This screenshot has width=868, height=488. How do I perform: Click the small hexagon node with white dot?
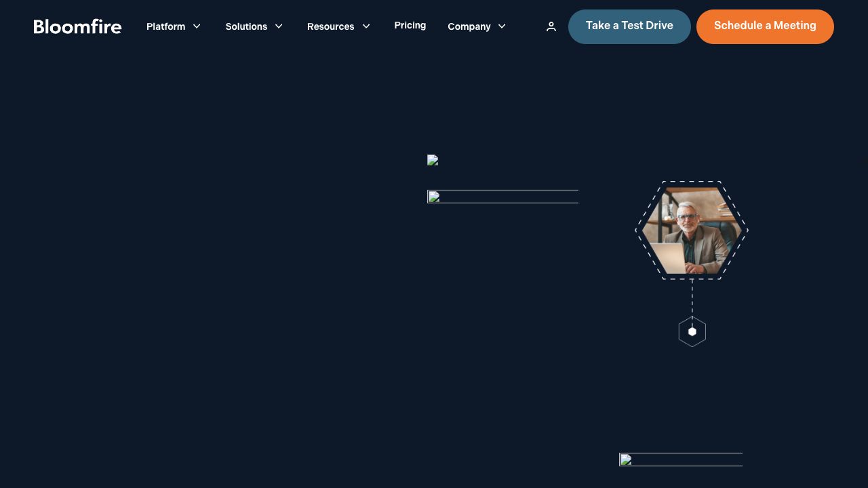coord(692,331)
